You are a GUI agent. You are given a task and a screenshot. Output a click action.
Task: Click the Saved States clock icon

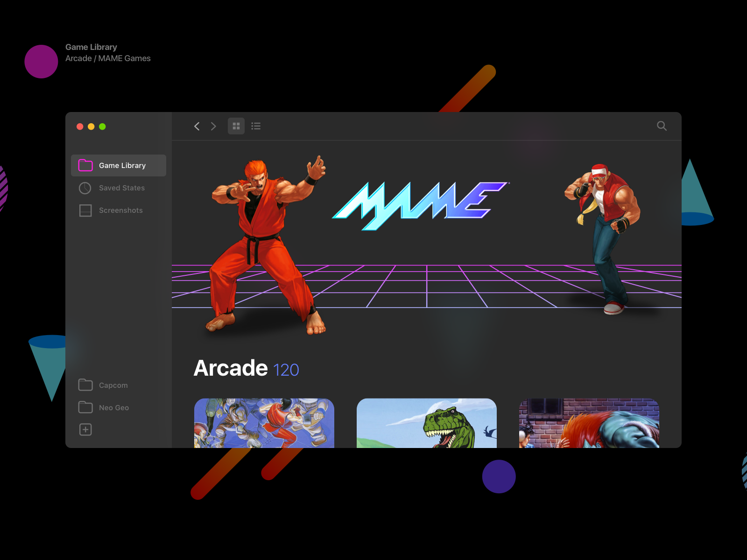pos(85,188)
